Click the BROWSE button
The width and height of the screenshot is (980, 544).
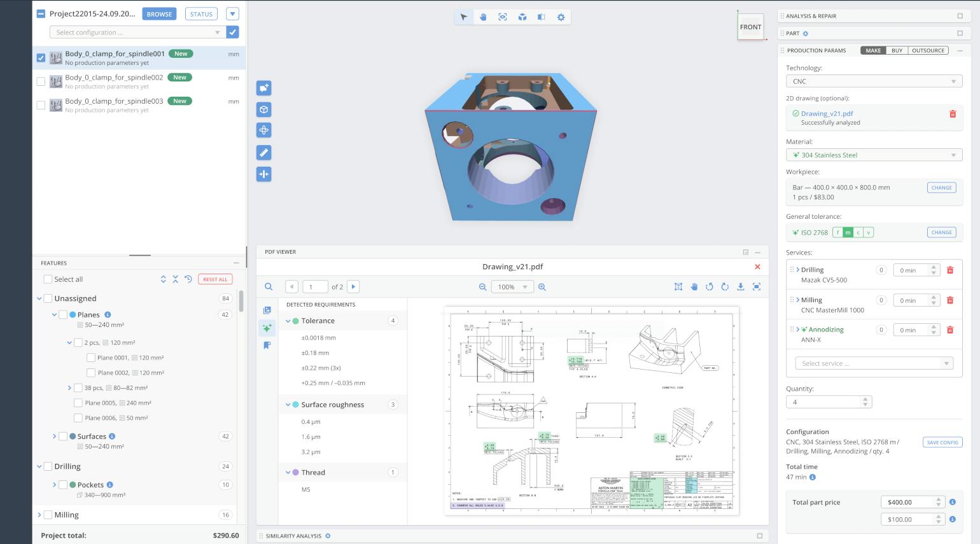tap(159, 14)
